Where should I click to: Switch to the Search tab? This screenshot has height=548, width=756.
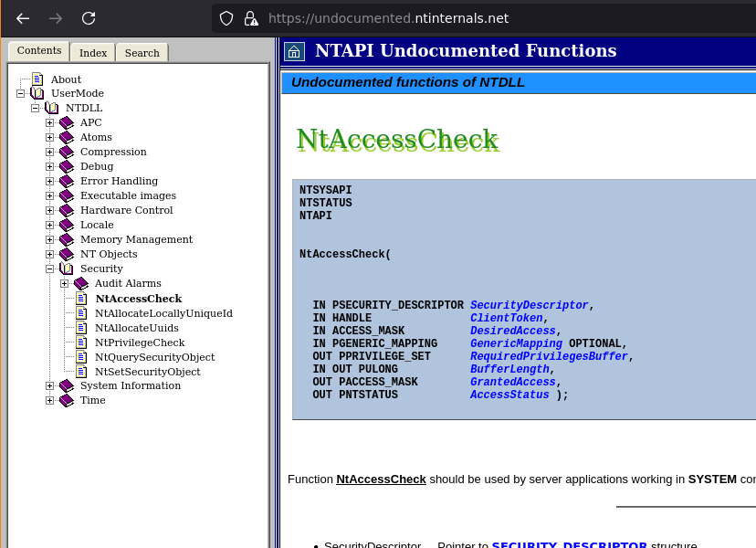142,53
